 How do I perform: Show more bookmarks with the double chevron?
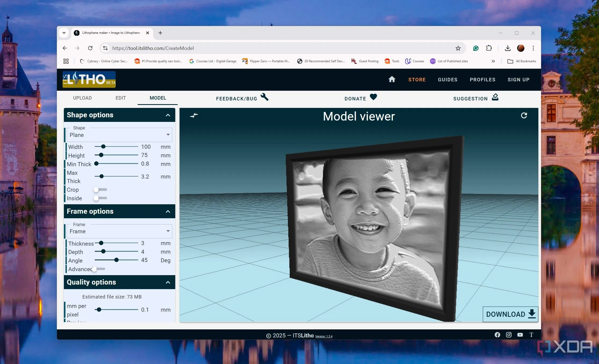(493, 61)
